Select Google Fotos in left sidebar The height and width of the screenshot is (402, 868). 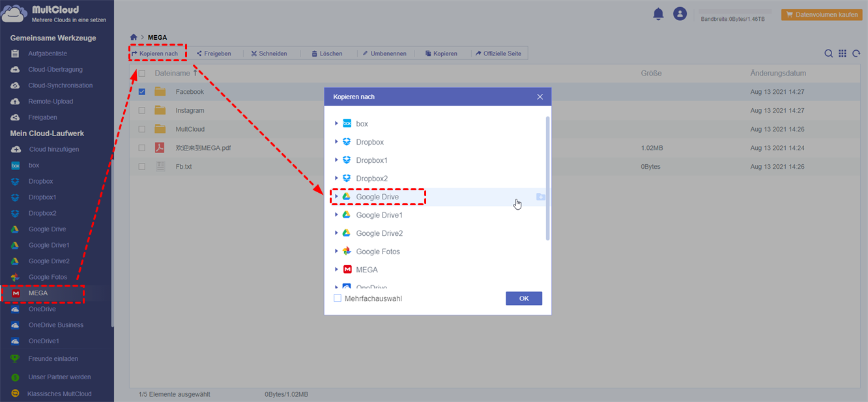point(48,277)
